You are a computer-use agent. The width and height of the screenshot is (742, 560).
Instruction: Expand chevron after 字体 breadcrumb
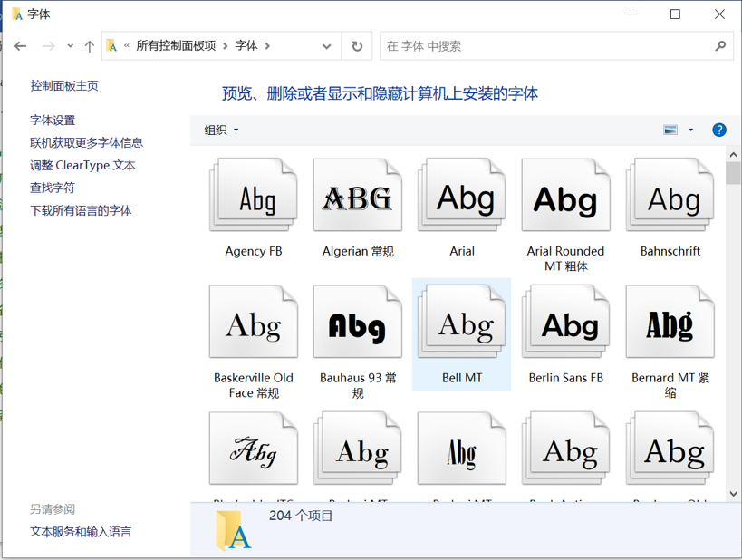tap(267, 46)
